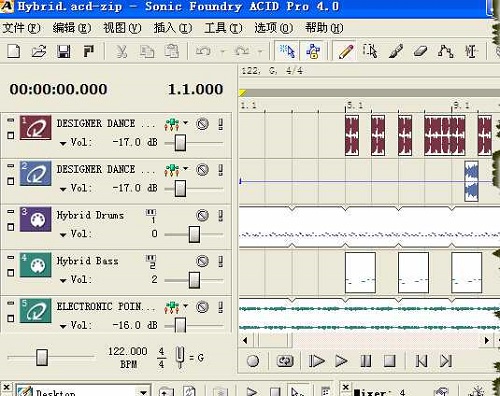
Task: Click the Cut scissors icon
Action: 122,51
